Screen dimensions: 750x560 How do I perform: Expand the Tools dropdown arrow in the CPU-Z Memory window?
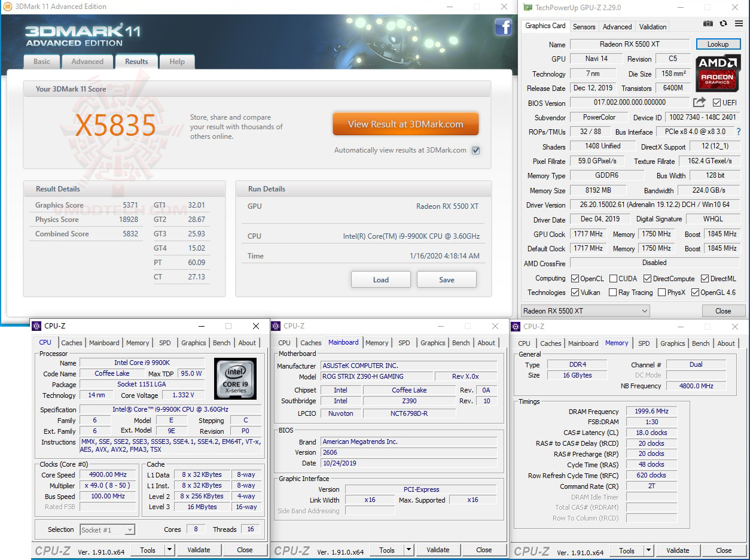pos(648,550)
